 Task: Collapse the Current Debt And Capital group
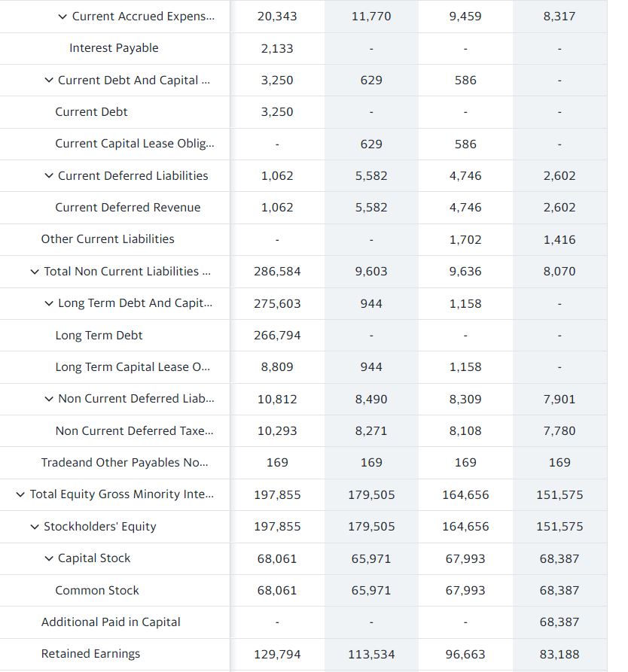tap(48, 80)
